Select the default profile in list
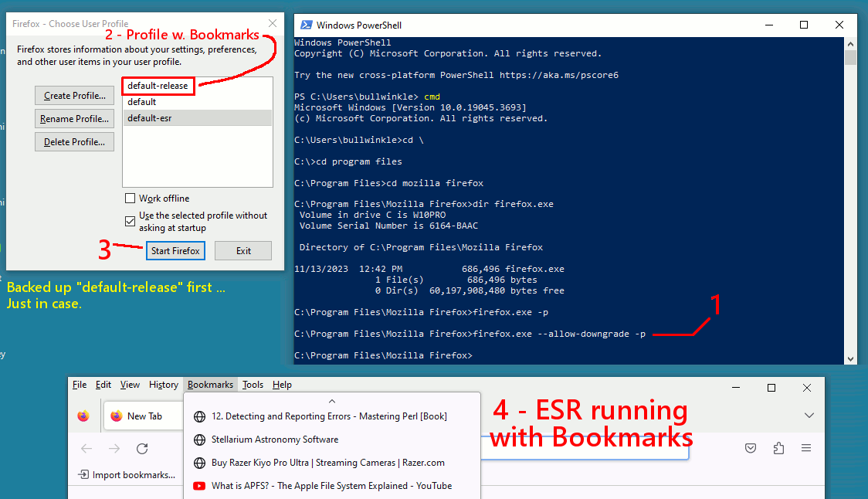The image size is (868, 499). pyautogui.click(x=198, y=102)
